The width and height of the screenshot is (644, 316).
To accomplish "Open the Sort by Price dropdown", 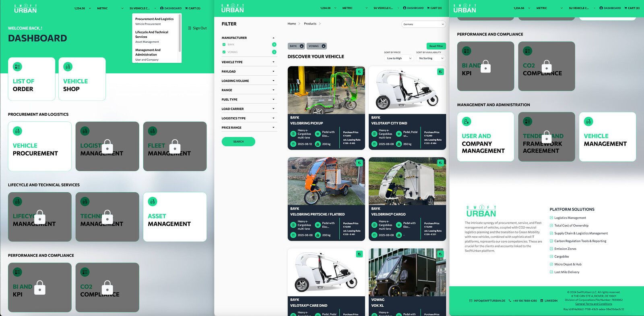I will (398, 58).
